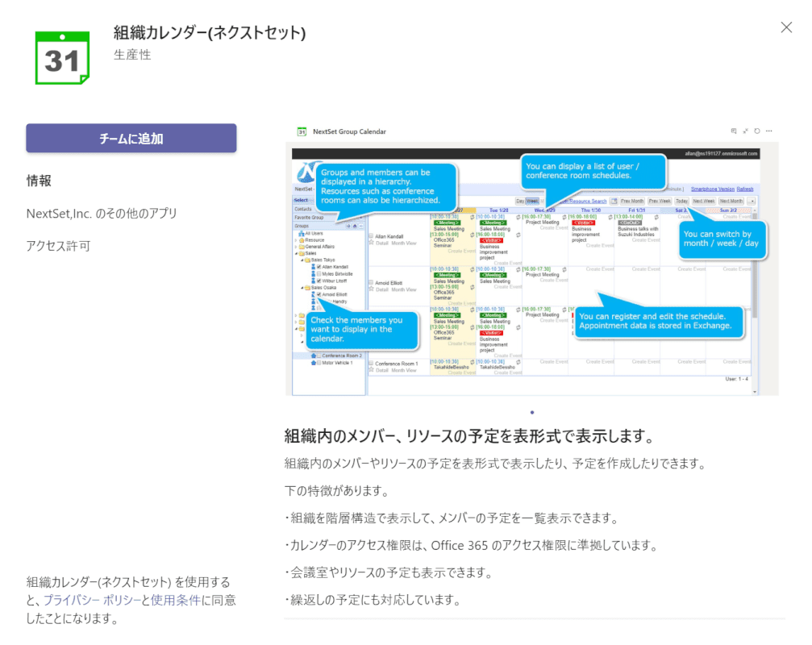Close the app details dialog
The image size is (812, 645).
click(786, 27)
